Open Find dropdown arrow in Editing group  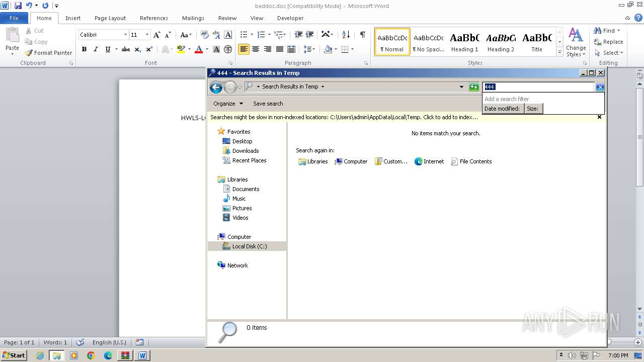click(x=618, y=31)
